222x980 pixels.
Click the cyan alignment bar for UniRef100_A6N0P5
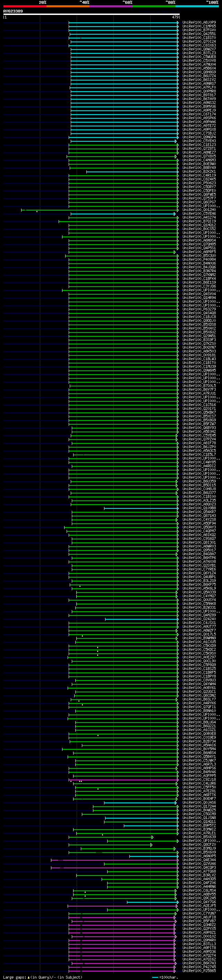pyautogui.click(x=154, y=856)
